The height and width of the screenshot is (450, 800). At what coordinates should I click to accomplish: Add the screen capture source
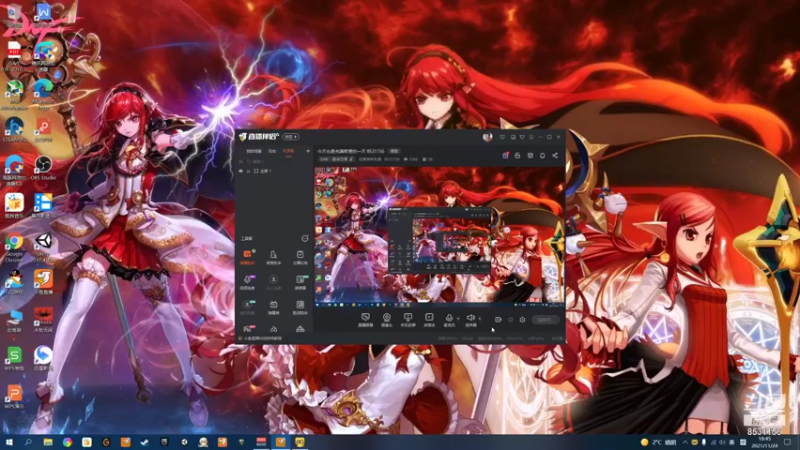(365, 320)
